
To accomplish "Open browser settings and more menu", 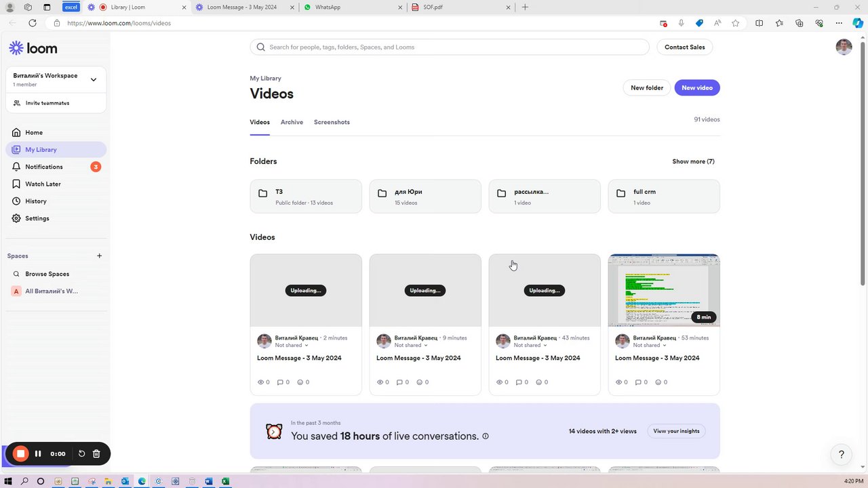I will click(839, 23).
